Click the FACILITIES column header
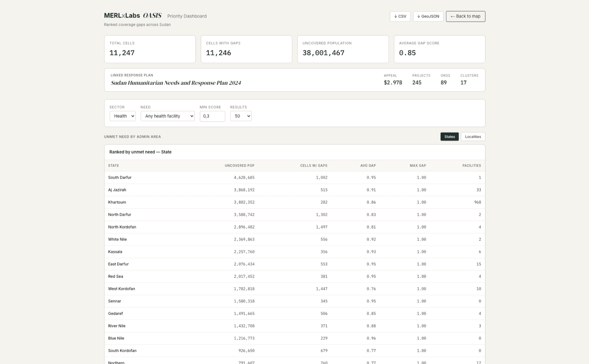 [472, 165]
